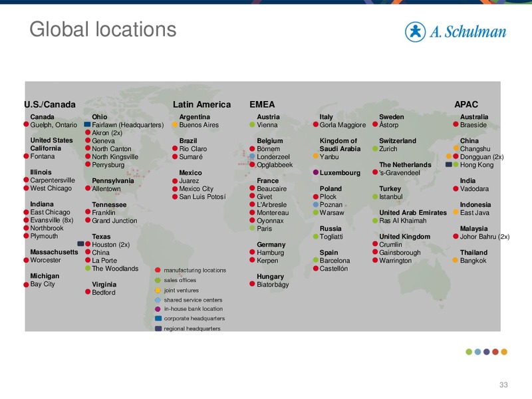This screenshot has height=399, width=532.
Task: Click the orange dot in footer dot row
Action: [x=504, y=352]
